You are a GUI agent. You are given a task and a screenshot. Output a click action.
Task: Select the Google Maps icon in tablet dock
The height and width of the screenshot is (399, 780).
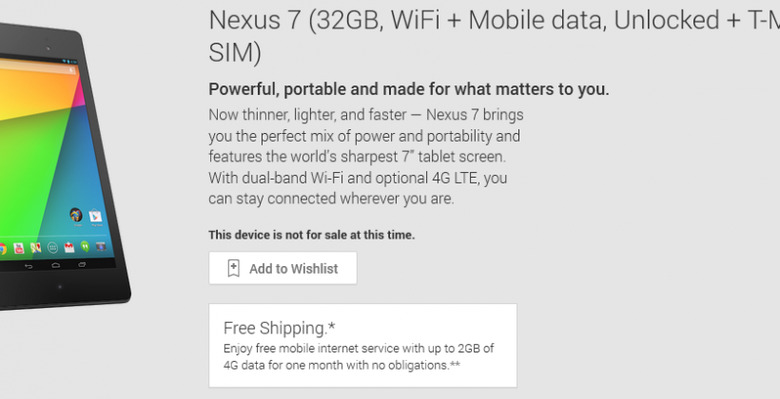[x=36, y=247]
